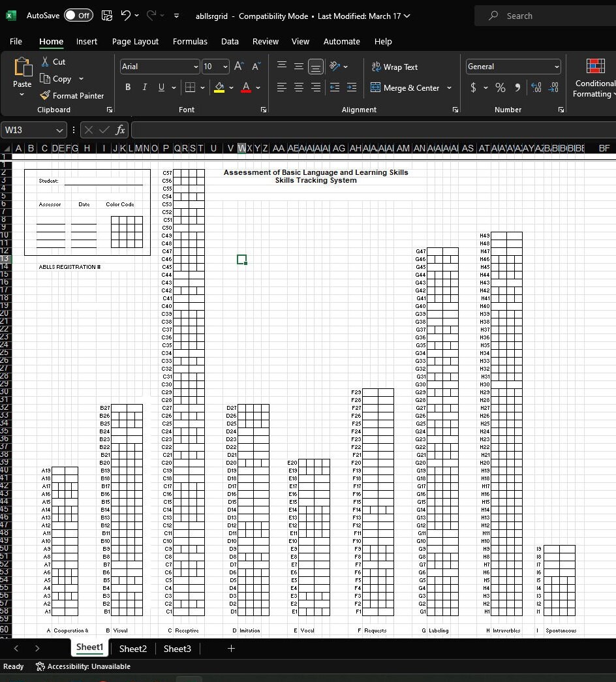Switch to Sheet3 worksheet
Screen dimensions: 616x682
point(177,649)
